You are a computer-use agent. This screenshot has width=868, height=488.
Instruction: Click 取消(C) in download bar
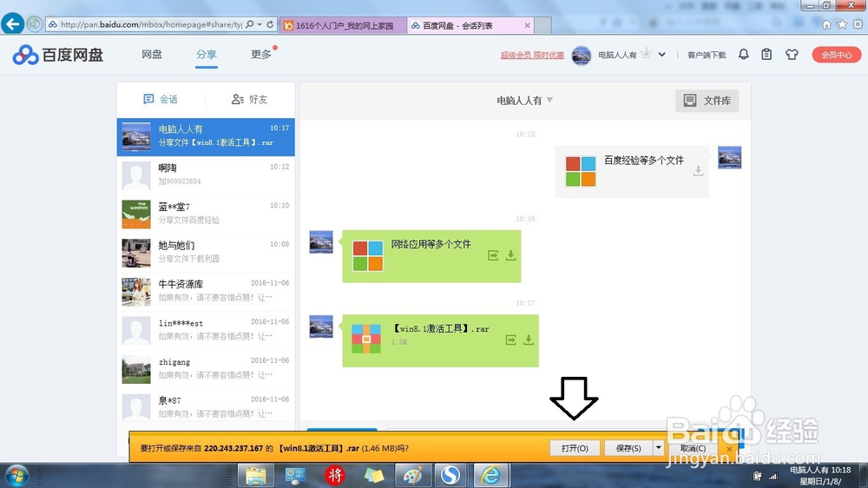tap(693, 448)
